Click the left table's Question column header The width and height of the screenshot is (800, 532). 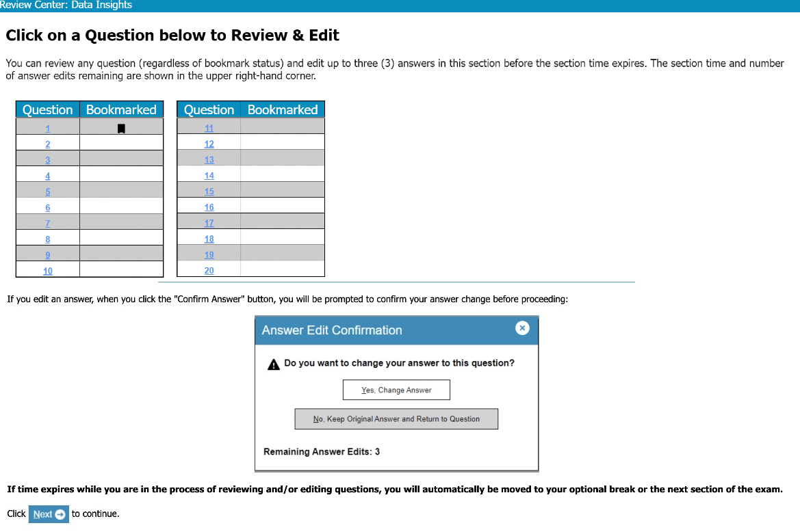(x=47, y=109)
